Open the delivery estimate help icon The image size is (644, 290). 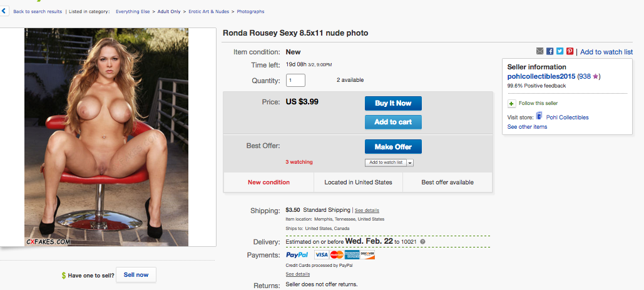click(422, 242)
